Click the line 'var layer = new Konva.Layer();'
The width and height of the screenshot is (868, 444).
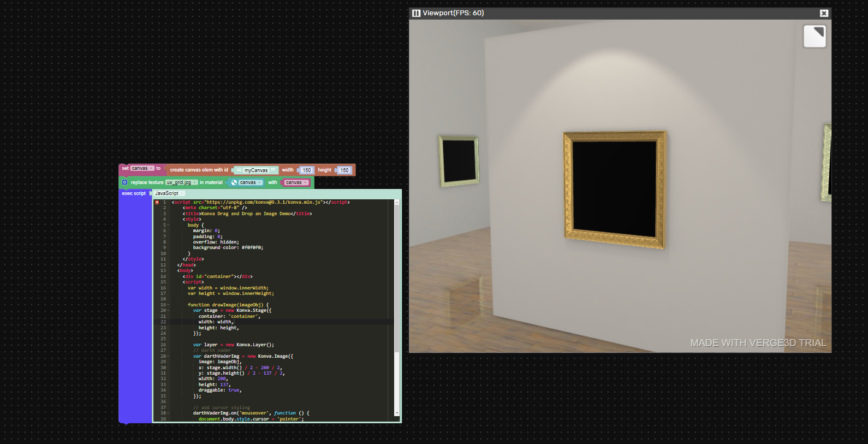(x=233, y=345)
